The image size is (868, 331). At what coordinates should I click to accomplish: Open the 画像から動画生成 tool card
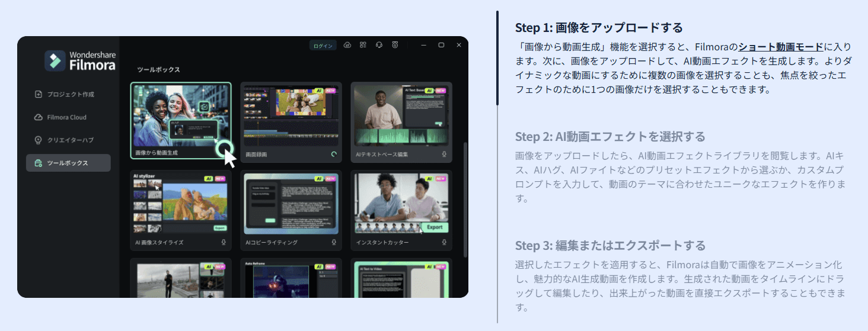pos(181,121)
